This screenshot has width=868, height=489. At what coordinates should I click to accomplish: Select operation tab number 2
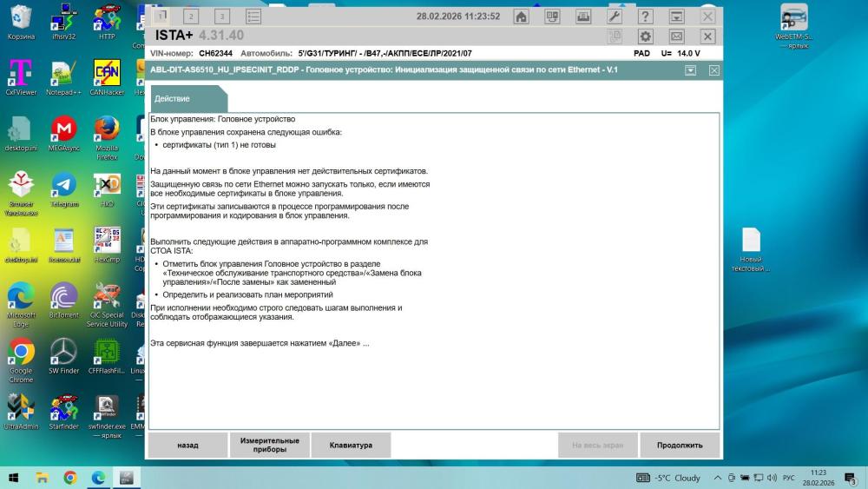click(x=191, y=16)
